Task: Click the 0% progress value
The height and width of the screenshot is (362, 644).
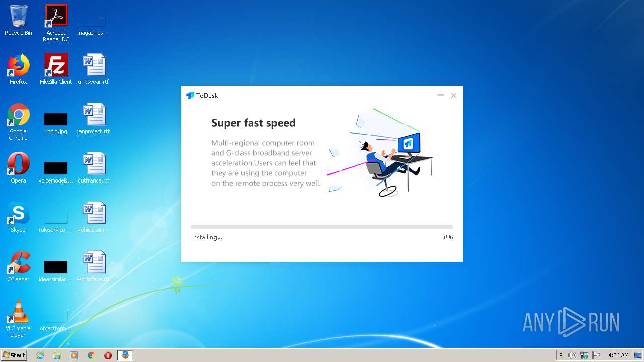Action: pyautogui.click(x=448, y=237)
